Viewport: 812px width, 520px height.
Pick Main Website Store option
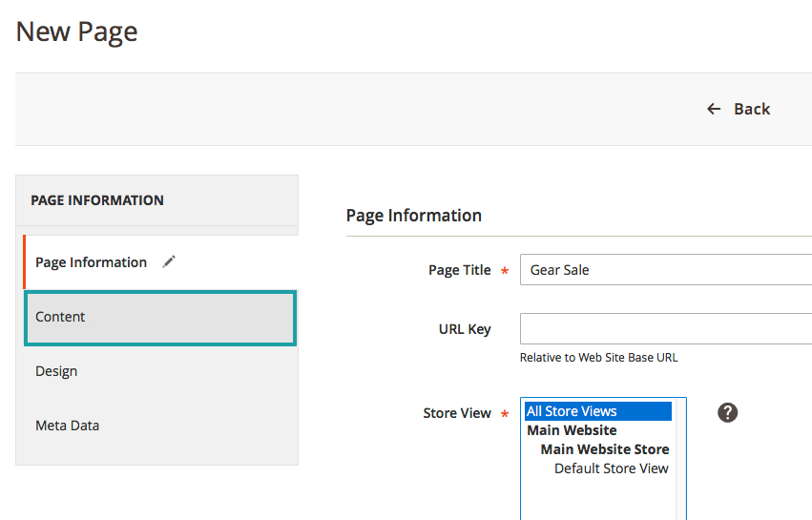[605, 449]
